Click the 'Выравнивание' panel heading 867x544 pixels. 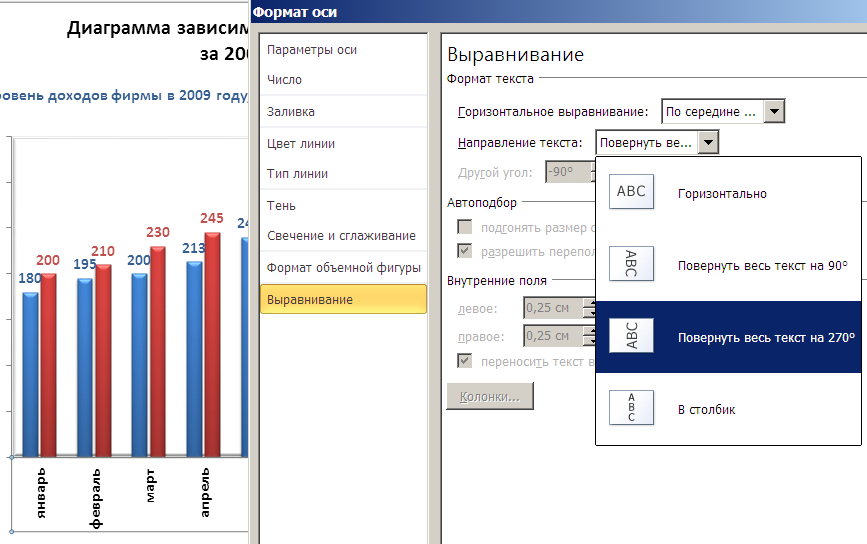(x=515, y=55)
